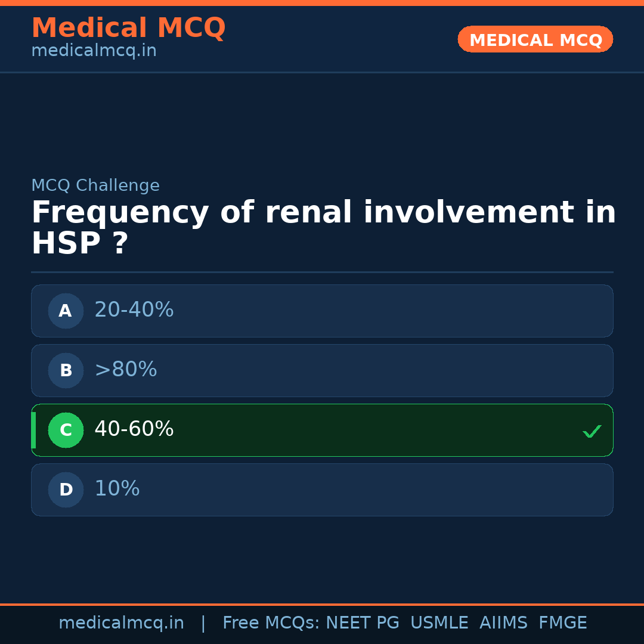644x644 pixels.
Task: Click the Medical MCQ orange title
Action: click(x=128, y=28)
